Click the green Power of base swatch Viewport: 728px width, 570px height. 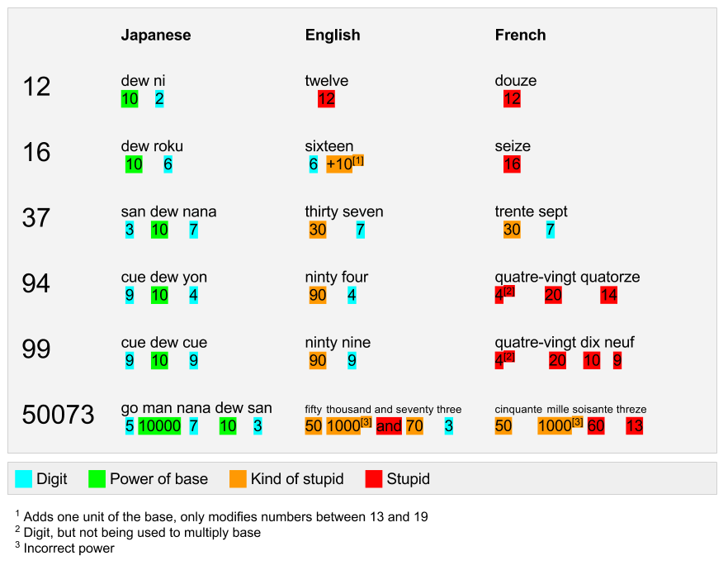click(97, 479)
